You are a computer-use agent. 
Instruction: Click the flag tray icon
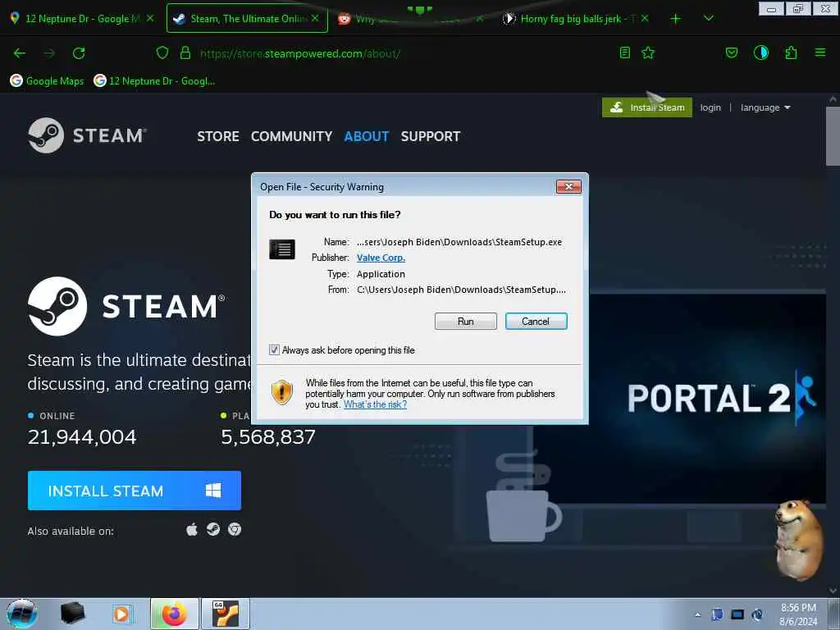coord(717,614)
